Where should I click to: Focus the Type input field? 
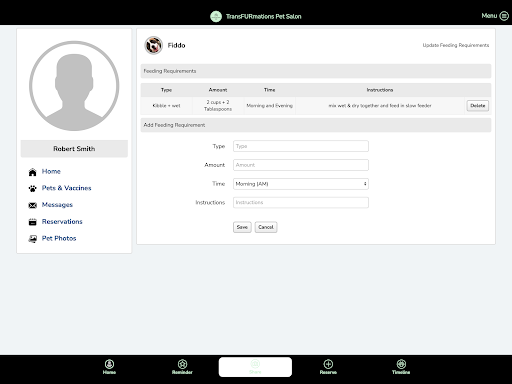(301, 146)
